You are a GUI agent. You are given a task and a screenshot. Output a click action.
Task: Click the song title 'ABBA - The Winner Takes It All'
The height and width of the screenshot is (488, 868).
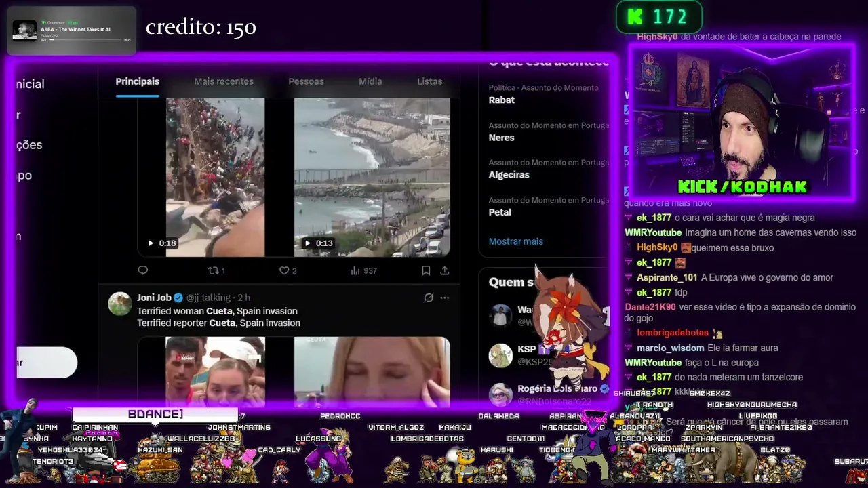click(76, 29)
